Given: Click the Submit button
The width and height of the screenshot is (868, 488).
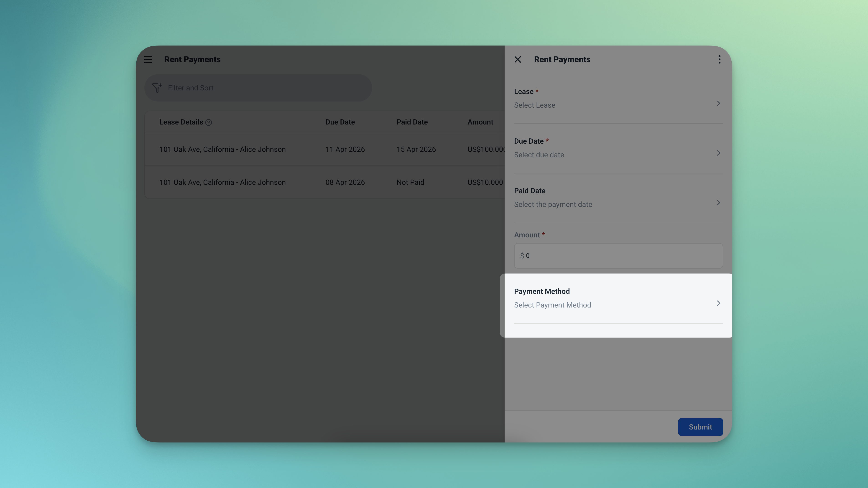Looking at the screenshot, I should click(x=700, y=427).
